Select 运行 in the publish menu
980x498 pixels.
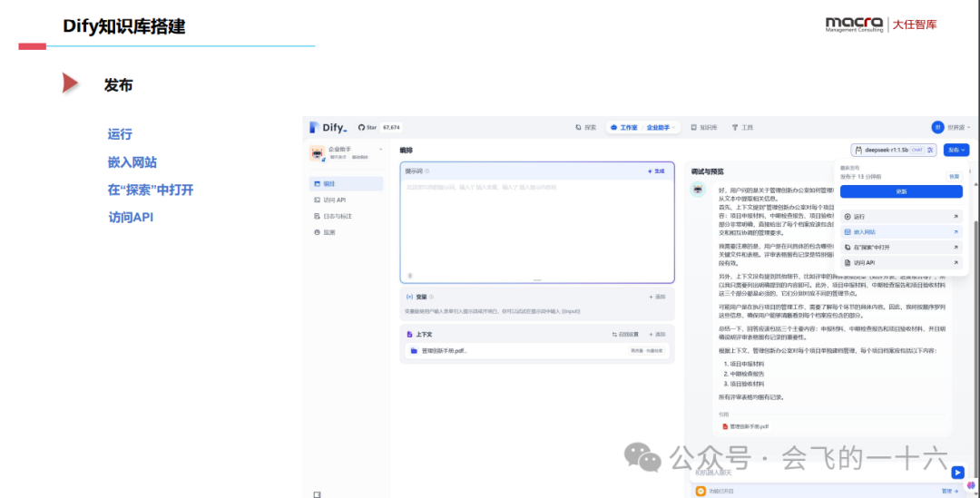pyautogui.click(x=901, y=216)
